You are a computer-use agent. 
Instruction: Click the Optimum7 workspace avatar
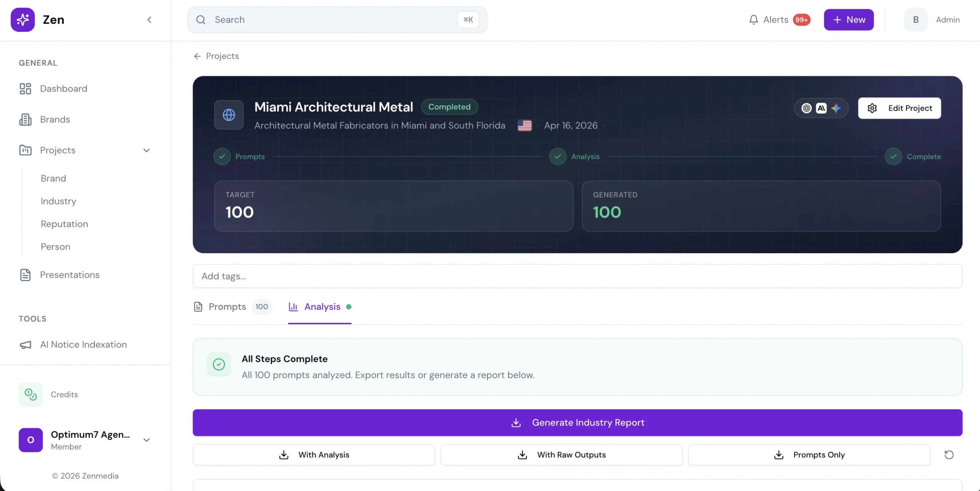point(31,440)
